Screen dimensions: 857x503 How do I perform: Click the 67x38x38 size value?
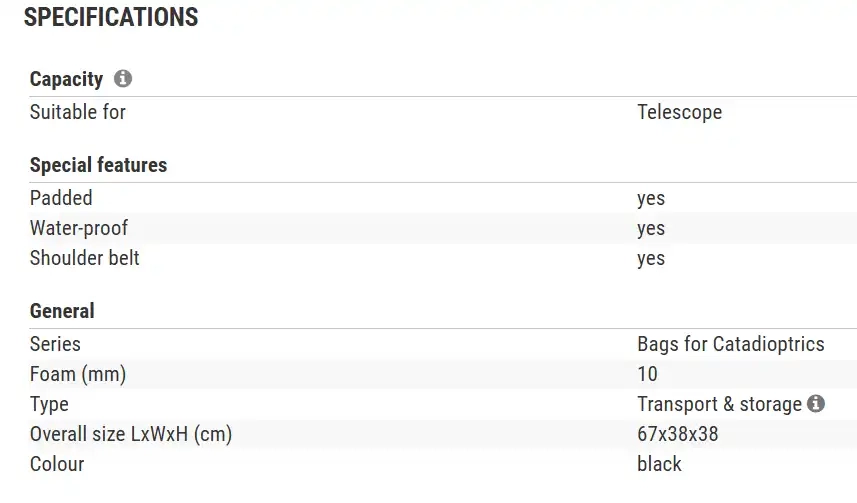677,434
